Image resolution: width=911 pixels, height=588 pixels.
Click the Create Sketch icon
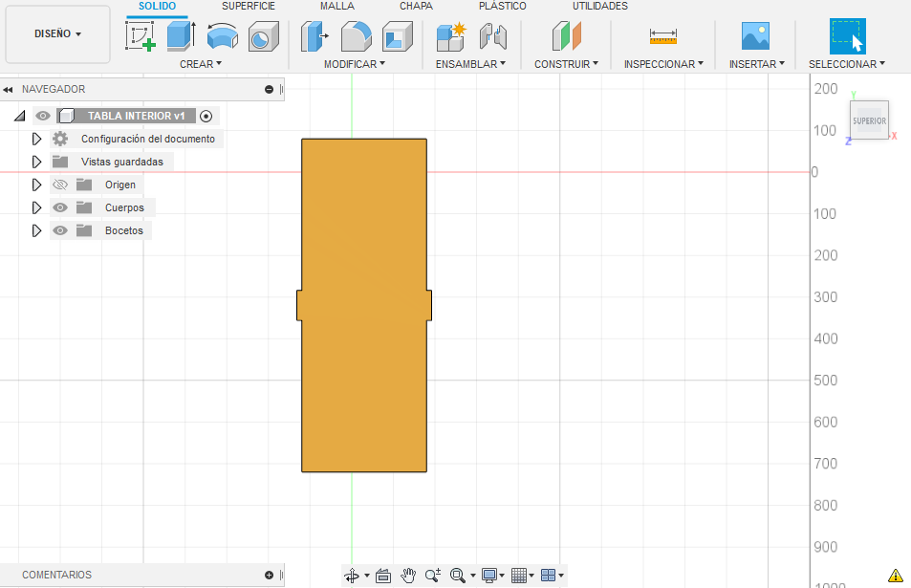(x=140, y=36)
